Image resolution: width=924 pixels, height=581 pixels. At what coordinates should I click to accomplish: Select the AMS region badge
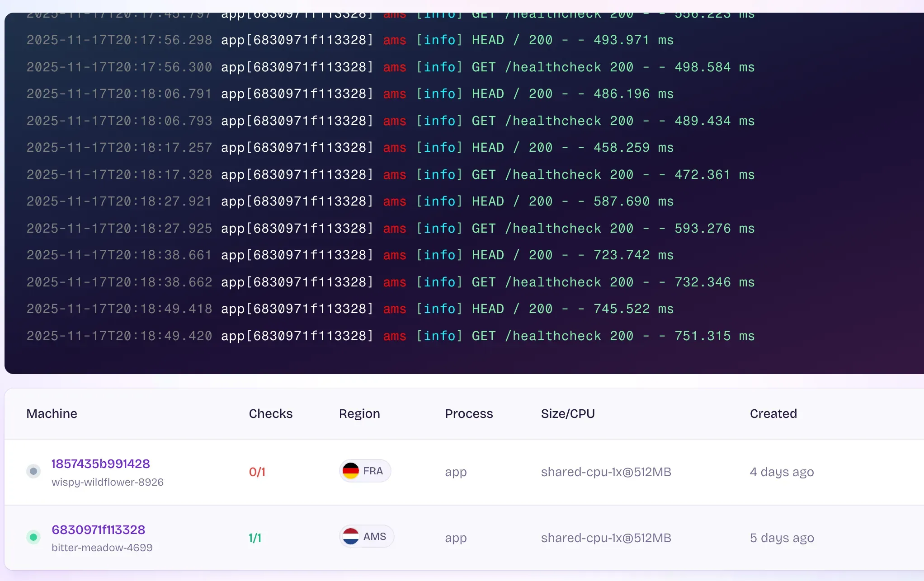pyautogui.click(x=367, y=537)
